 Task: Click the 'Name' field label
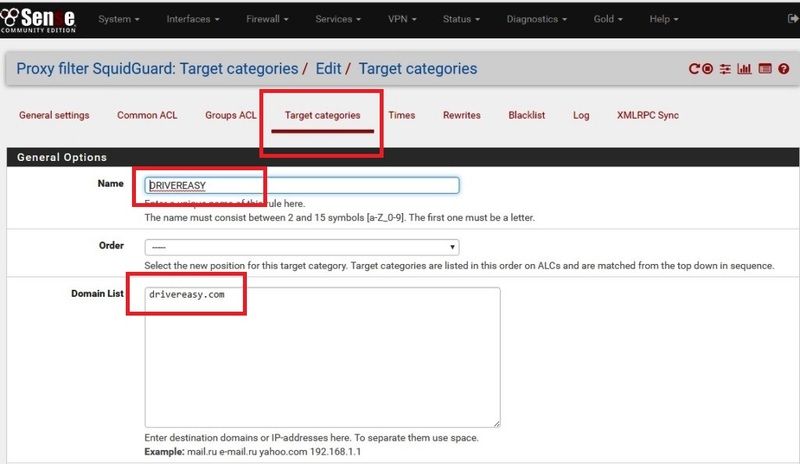110,184
